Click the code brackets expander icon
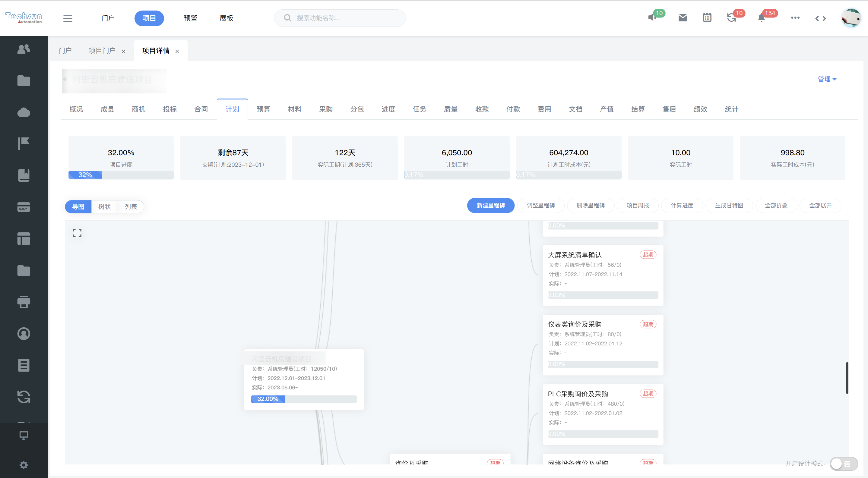868x478 pixels. 820,18
